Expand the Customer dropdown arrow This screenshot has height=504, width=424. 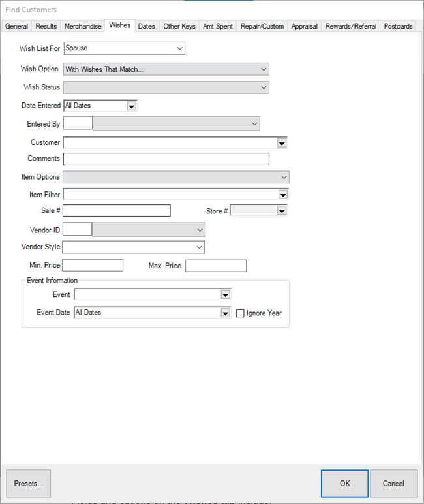pos(282,143)
